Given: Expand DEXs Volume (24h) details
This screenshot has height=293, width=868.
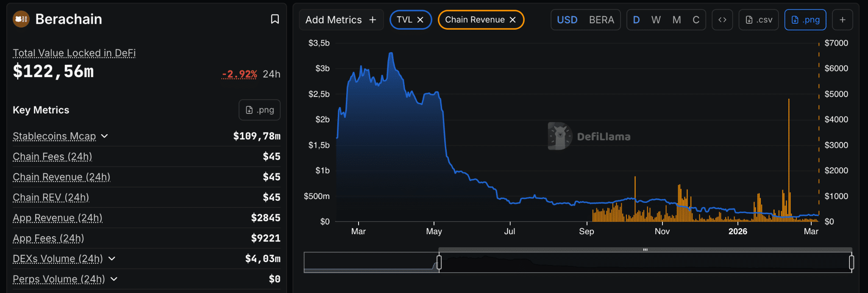Looking at the screenshot, I should point(112,258).
